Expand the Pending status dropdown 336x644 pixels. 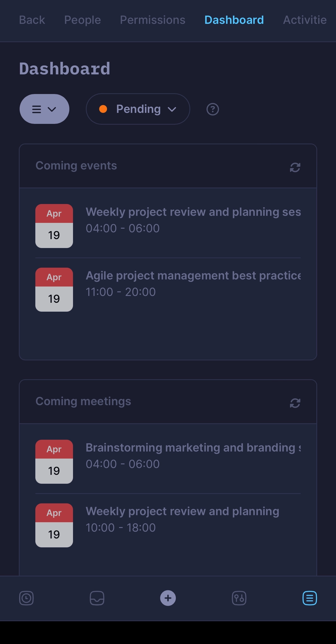coord(138,109)
